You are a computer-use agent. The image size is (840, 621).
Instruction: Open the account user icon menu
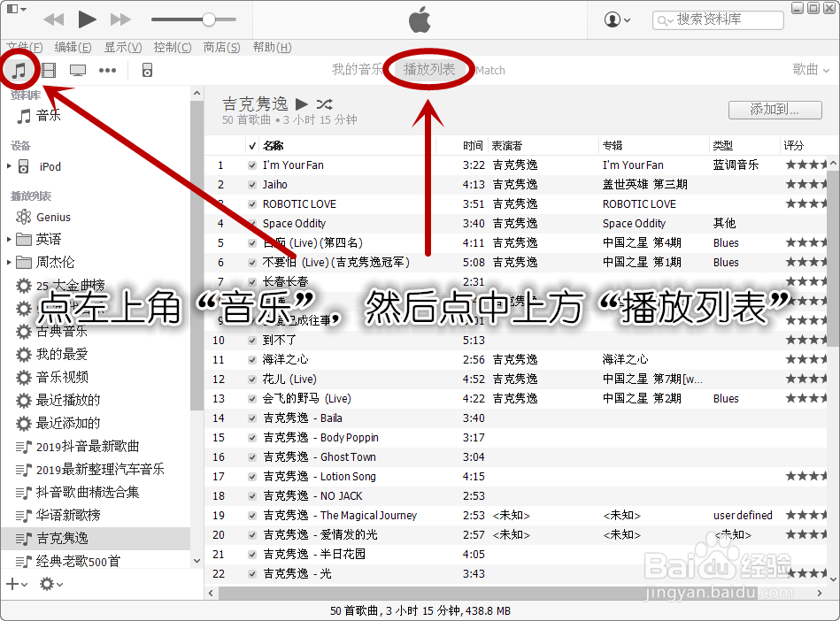click(x=617, y=19)
